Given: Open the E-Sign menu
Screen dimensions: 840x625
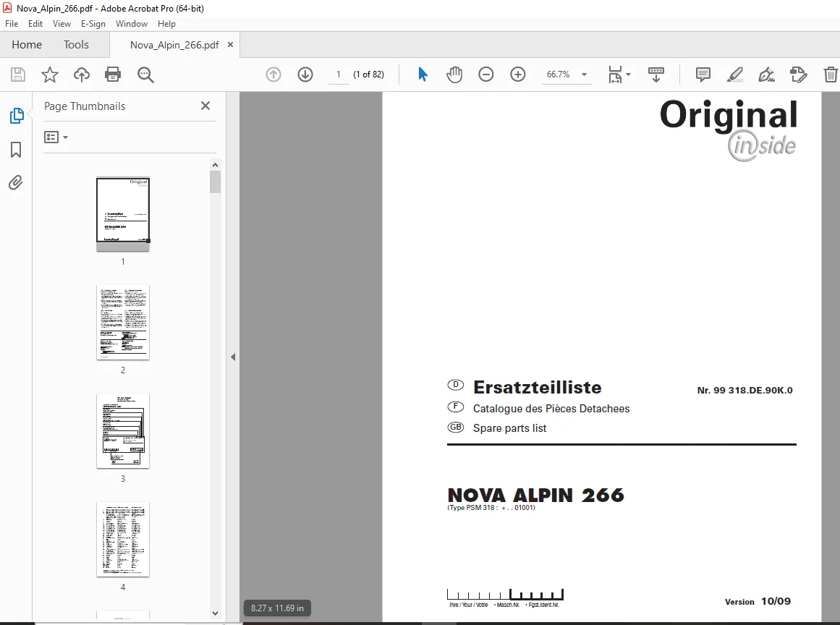Looking at the screenshot, I should click(93, 24).
